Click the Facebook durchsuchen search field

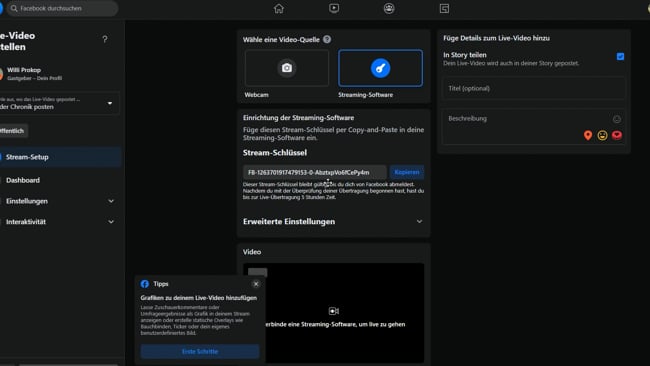[62, 8]
